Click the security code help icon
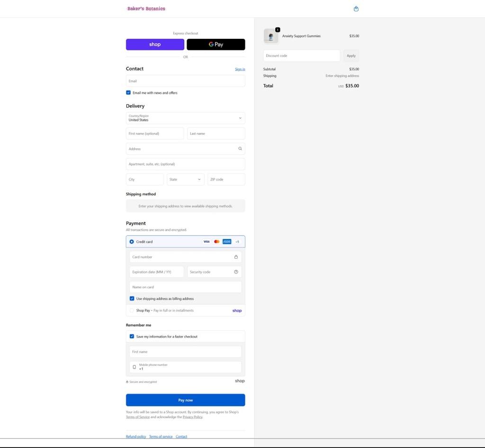Image resolution: width=485 pixels, height=448 pixels. coord(236,272)
